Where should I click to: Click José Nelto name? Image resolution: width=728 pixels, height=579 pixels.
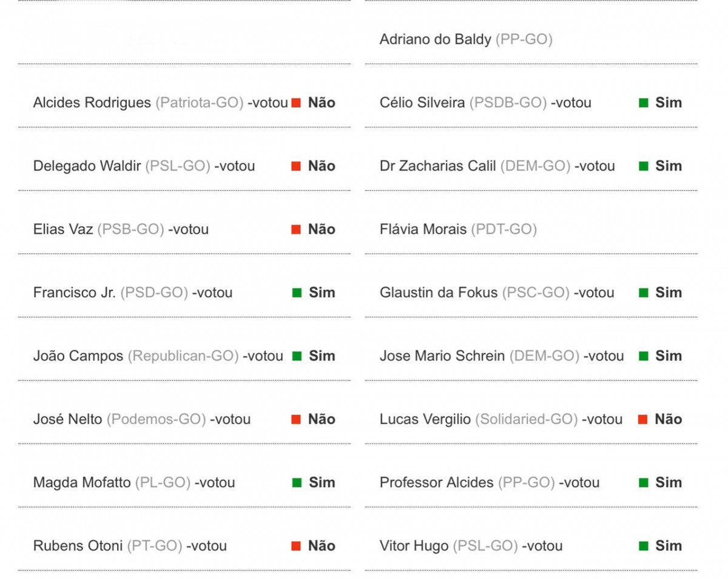pyautogui.click(x=67, y=419)
